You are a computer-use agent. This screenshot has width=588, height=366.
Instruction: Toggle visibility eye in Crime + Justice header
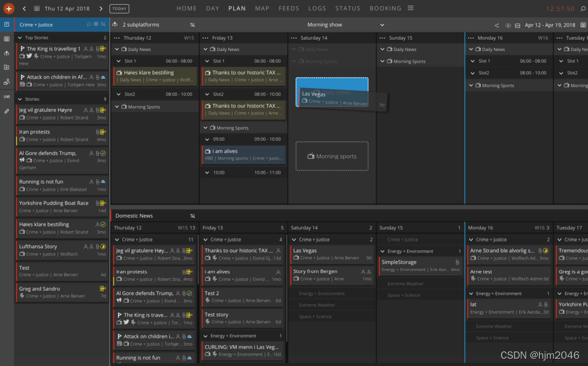(96, 24)
